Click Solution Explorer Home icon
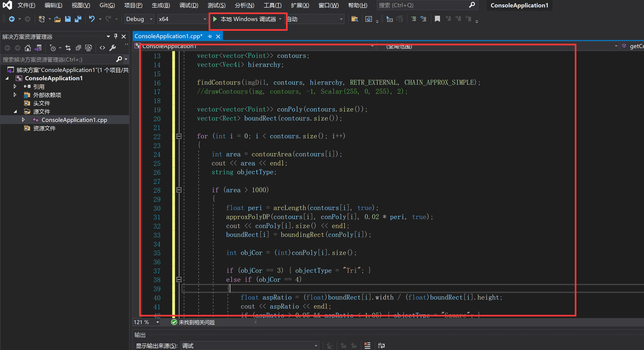Image resolution: width=644 pixels, height=350 pixels. tap(28, 48)
